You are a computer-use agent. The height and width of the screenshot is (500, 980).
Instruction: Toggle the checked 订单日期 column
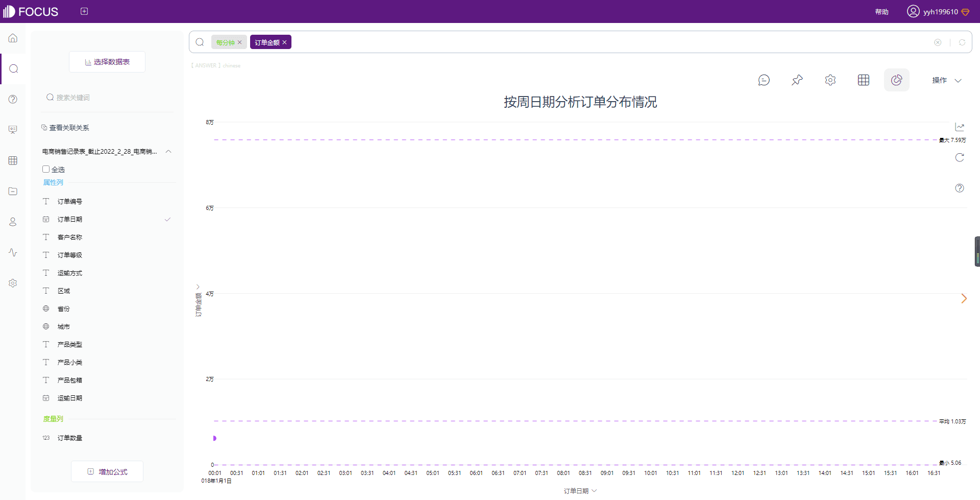click(x=107, y=219)
